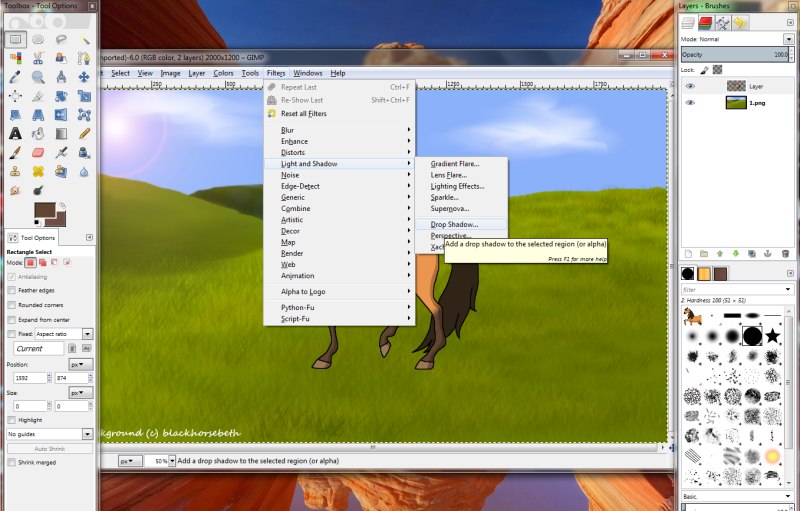Switch to the Channels tab
Screen dimensions: 800x511
(705, 23)
